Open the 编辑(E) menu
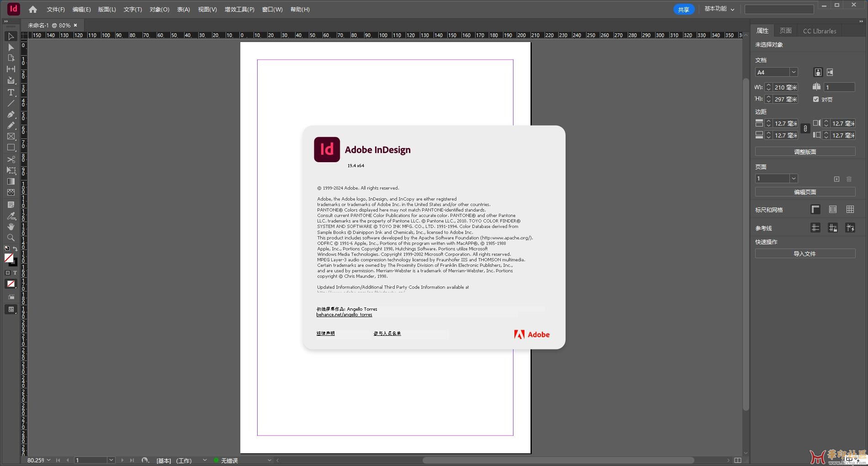Viewport: 868px width, 466px height. pos(82,9)
